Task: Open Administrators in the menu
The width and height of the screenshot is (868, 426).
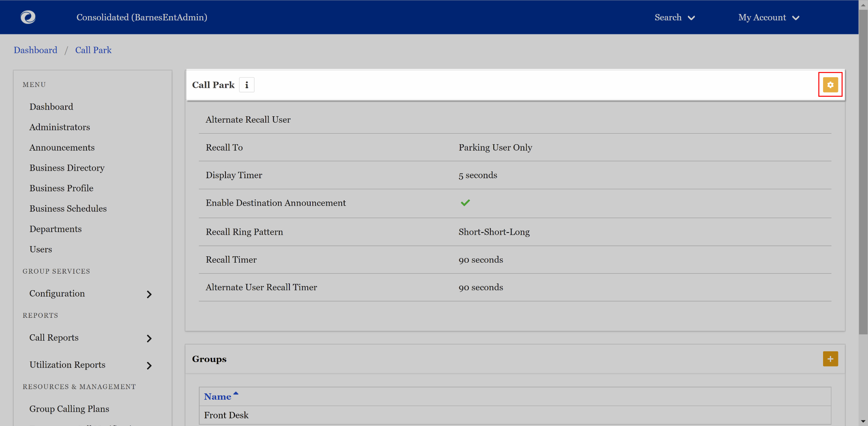Action: [60, 127]
